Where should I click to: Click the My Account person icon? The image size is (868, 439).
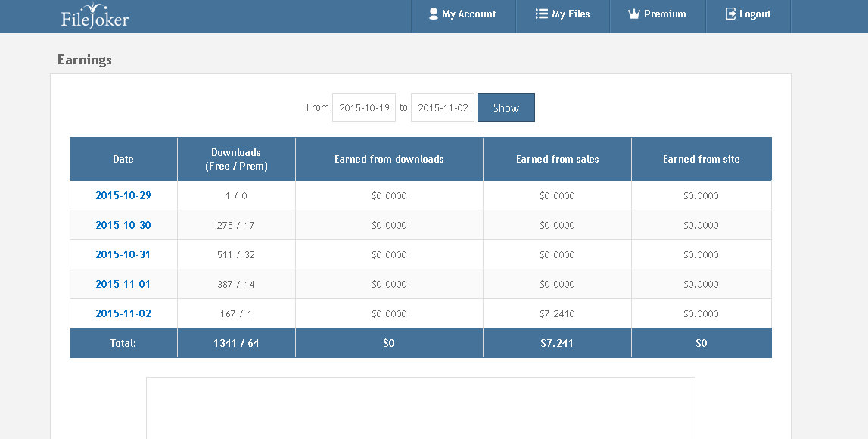(434, 14)
